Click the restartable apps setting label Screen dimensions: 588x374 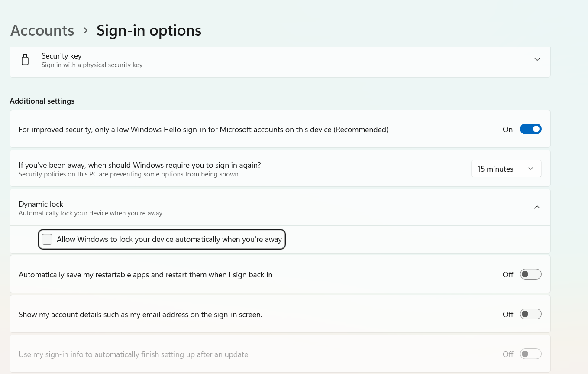tap(145, 275)
